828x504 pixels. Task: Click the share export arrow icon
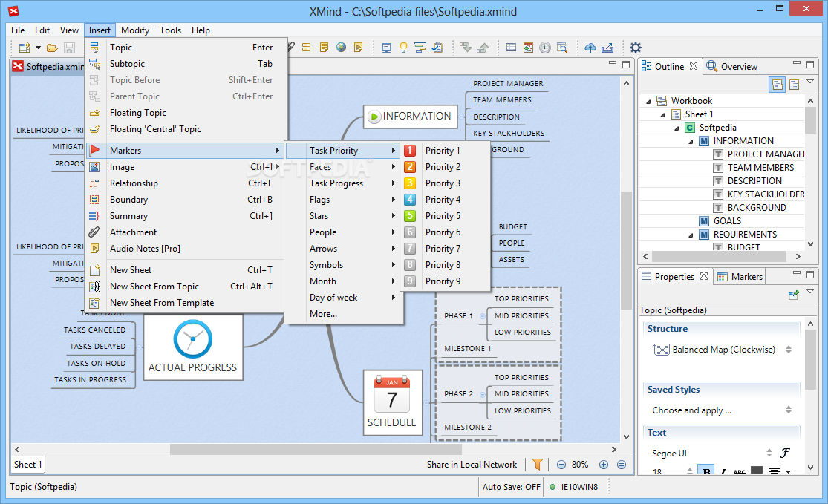(x=607, y=48)
